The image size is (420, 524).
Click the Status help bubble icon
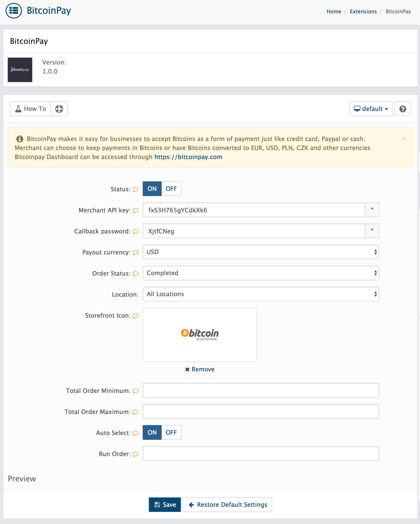pyautogui.click(x=136, y=189)
